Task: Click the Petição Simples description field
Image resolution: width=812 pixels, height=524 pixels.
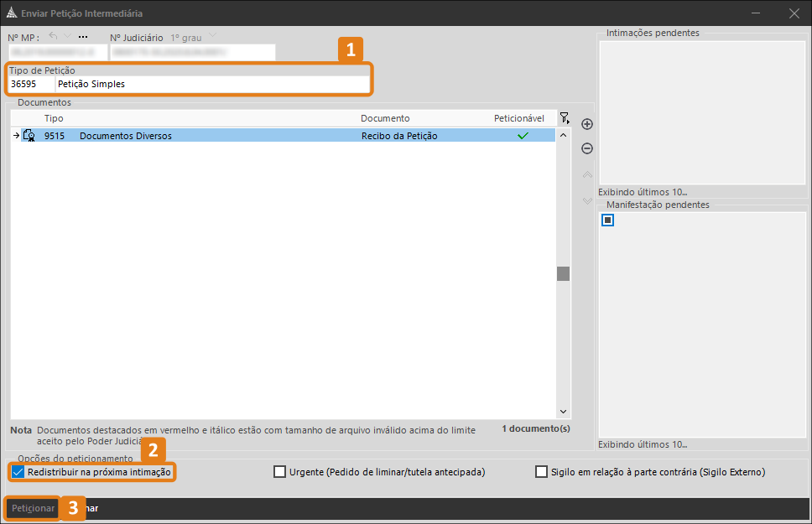Action: click(213, 84)
